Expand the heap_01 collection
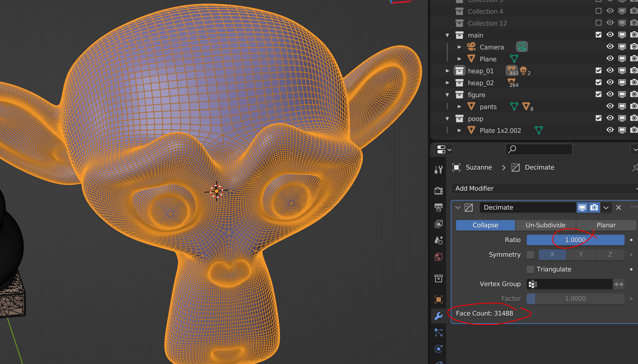Screen dimensions: 638x364 click(x=447, y=71)
